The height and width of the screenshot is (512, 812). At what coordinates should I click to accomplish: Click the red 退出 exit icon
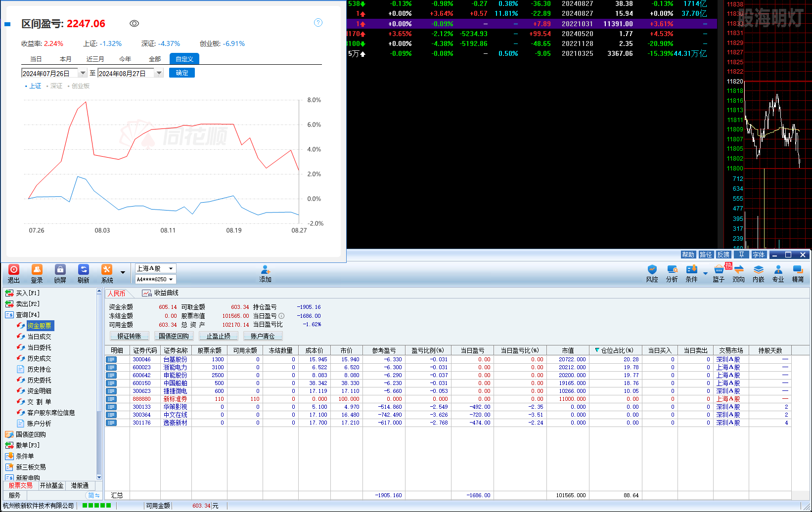tap(14, 269)
